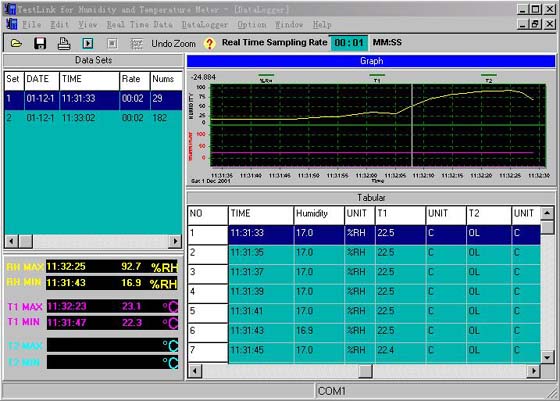The image size is (560, 401).
Task: Click the T2 legend marker above graph
Action: (489, 78)
